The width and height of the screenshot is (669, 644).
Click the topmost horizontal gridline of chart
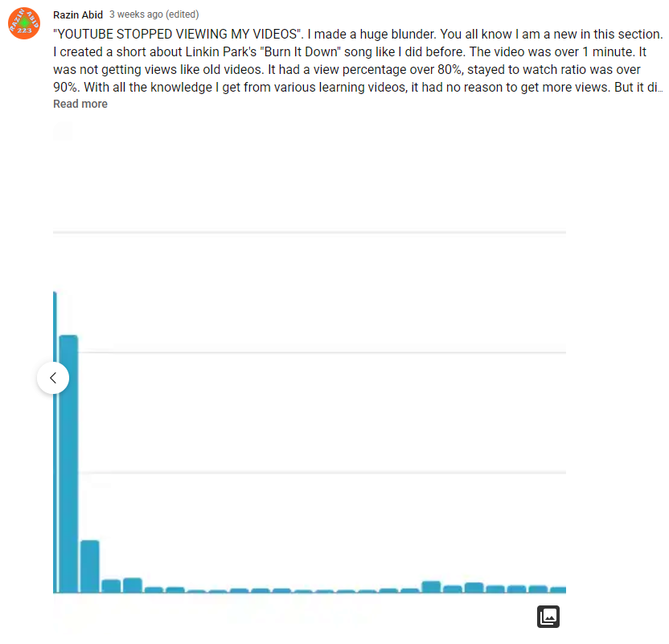point(310,232)
